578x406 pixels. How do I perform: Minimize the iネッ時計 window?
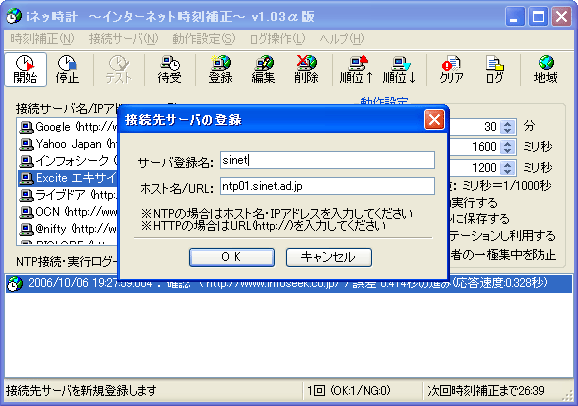pyautogui.click(x=515, y=17)
